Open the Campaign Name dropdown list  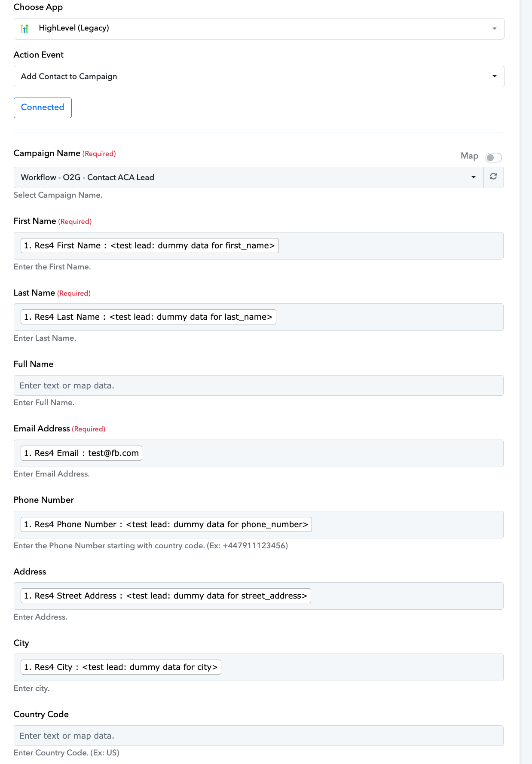pyautogui.click(x=248, y=177)
